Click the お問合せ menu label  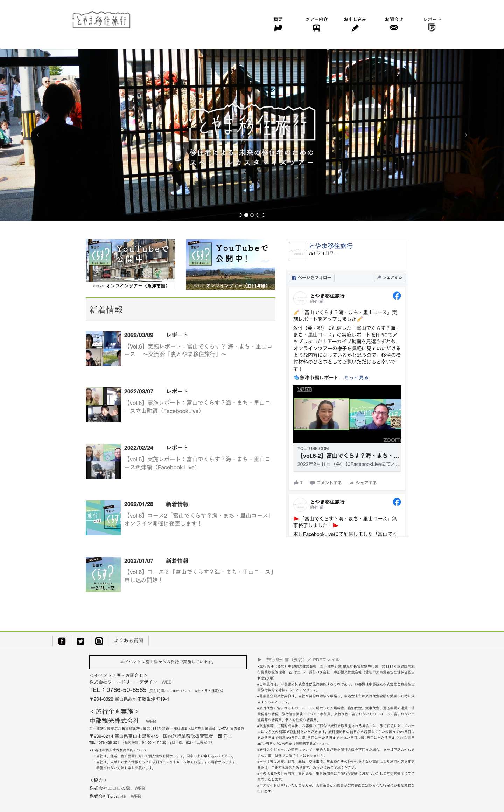click(394, 19)
